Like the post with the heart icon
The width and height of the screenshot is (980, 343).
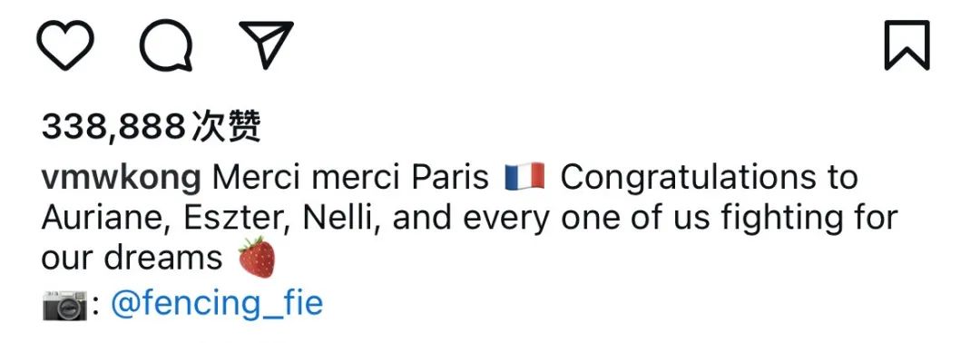[65, 45]
